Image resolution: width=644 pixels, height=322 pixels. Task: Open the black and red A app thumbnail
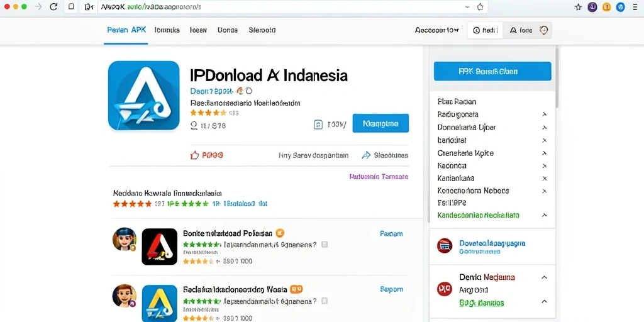tap(159, 247)
